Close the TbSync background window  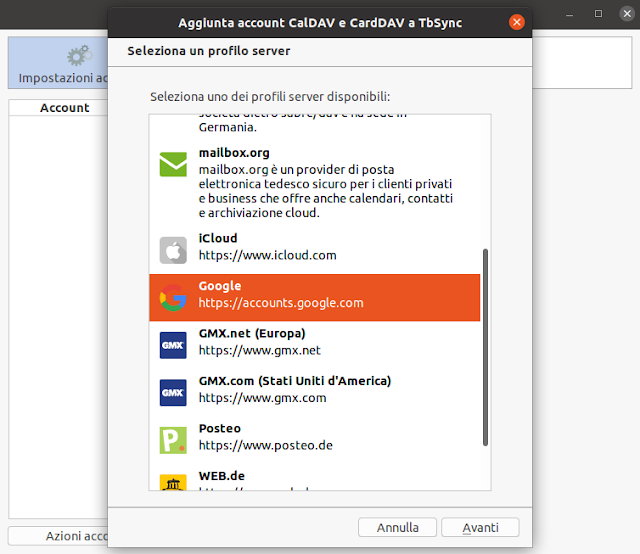tap(627, 14)
